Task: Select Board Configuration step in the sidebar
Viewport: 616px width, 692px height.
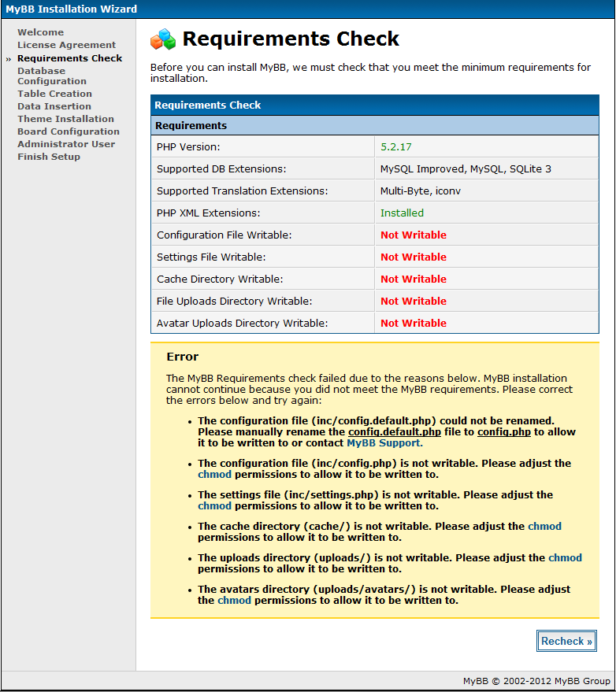Action: point(69,131)
